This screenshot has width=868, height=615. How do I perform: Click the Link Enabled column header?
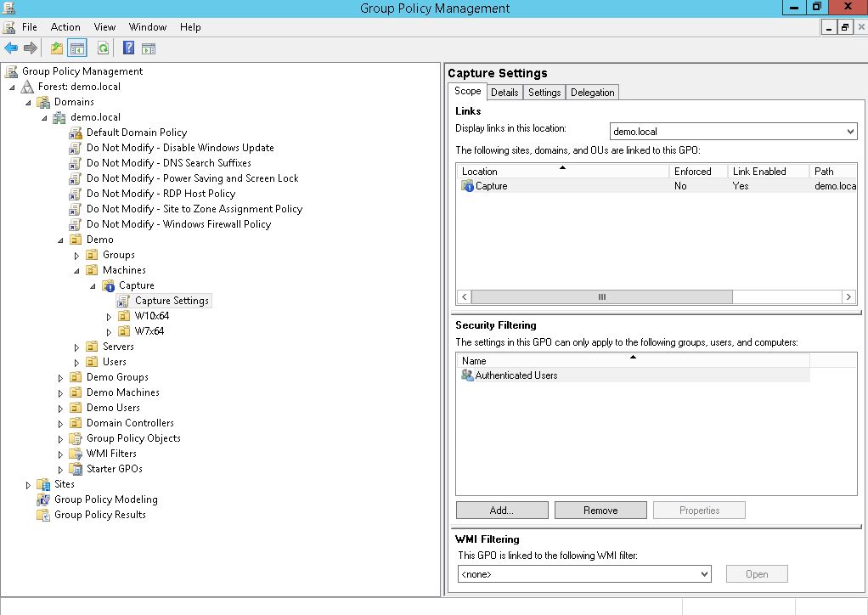pos(768,171)
